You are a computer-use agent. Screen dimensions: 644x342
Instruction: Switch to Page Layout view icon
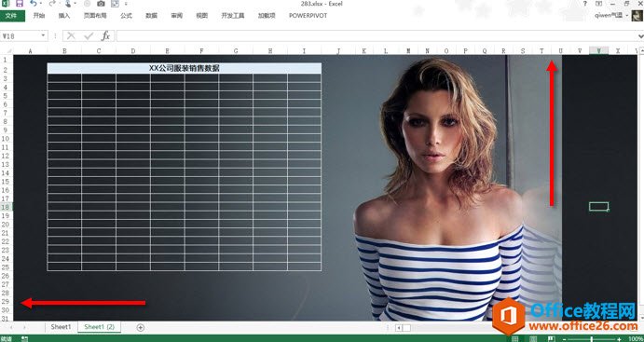[x=532, y=338]
